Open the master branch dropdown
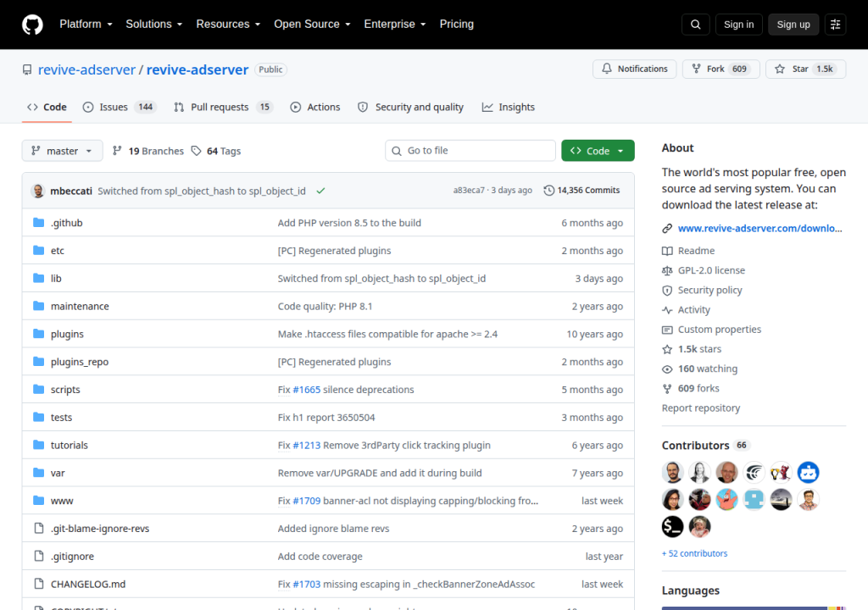Viewport: 868px width, 610px height. pyautogui.click(x=62, y=151)
